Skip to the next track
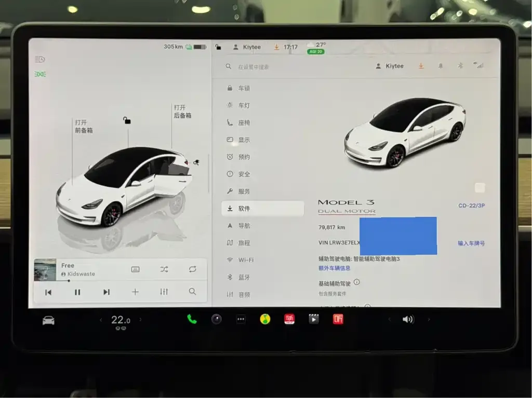The image size is (532, 398). click(107, 292)
